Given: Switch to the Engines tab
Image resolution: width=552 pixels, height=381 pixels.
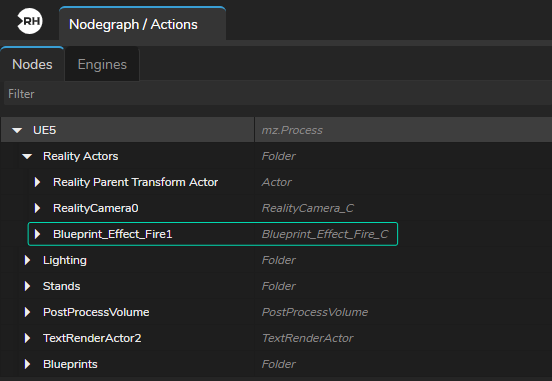Looking at the screenshot, I should [102, 64].
